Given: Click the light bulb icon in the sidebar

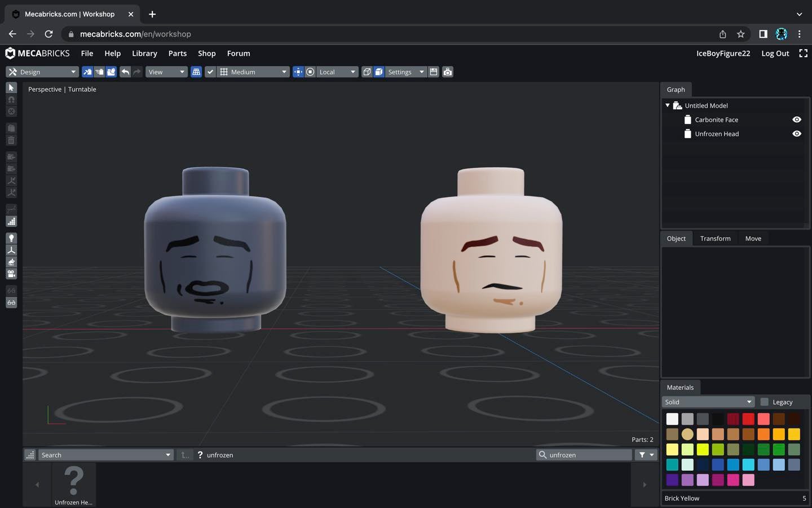Looking at the screenshot, I should (x=11, y=238).
